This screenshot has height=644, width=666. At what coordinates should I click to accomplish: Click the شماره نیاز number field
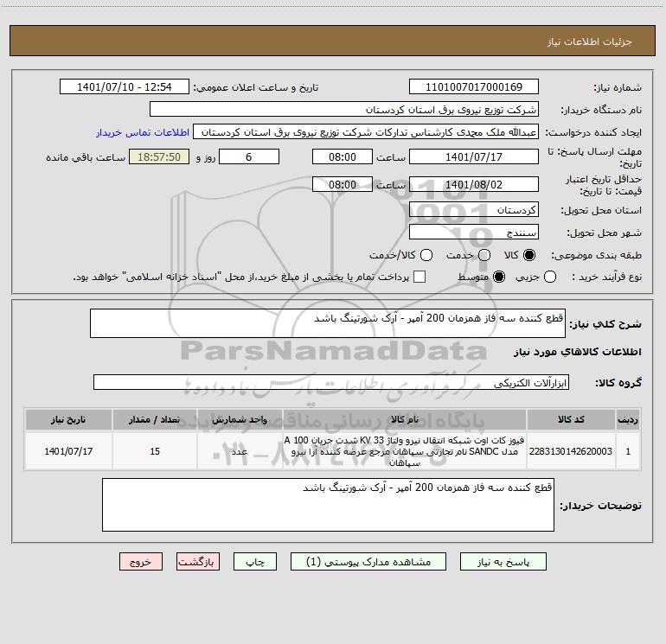point(474,86)
